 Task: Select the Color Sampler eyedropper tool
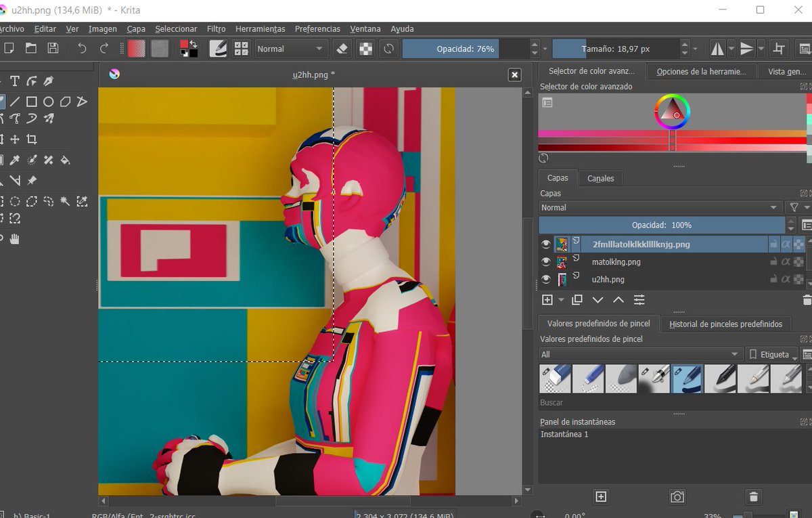(x=14, y=160)
